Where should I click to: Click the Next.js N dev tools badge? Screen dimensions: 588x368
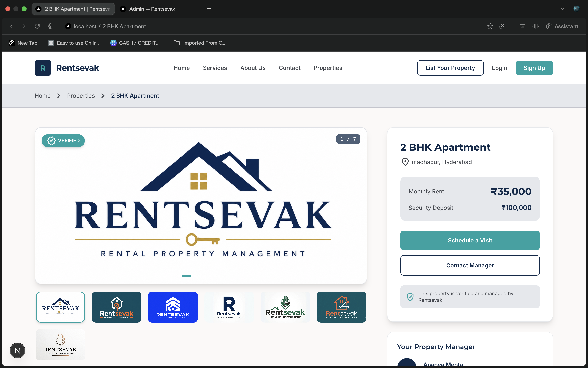tap(18, 350)
